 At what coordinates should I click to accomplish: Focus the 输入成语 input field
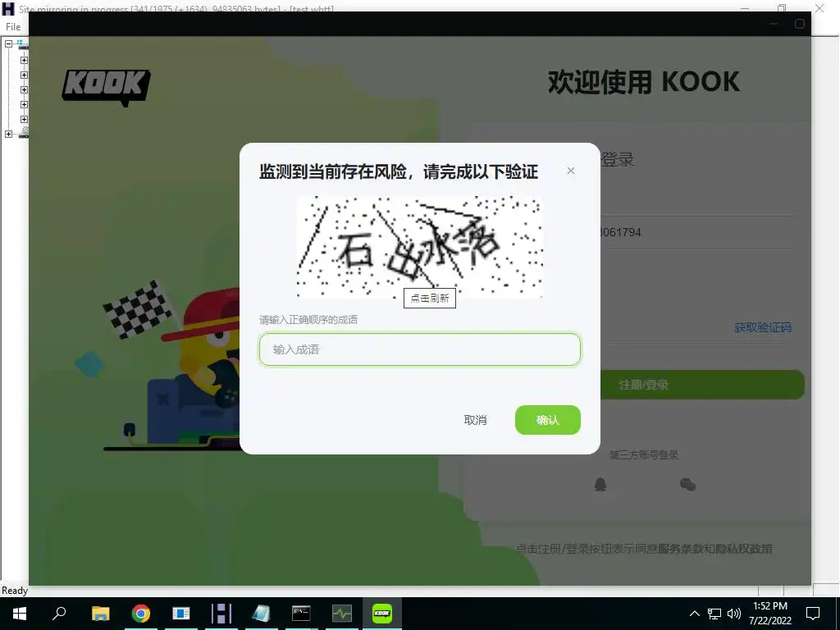coord(419,349)
